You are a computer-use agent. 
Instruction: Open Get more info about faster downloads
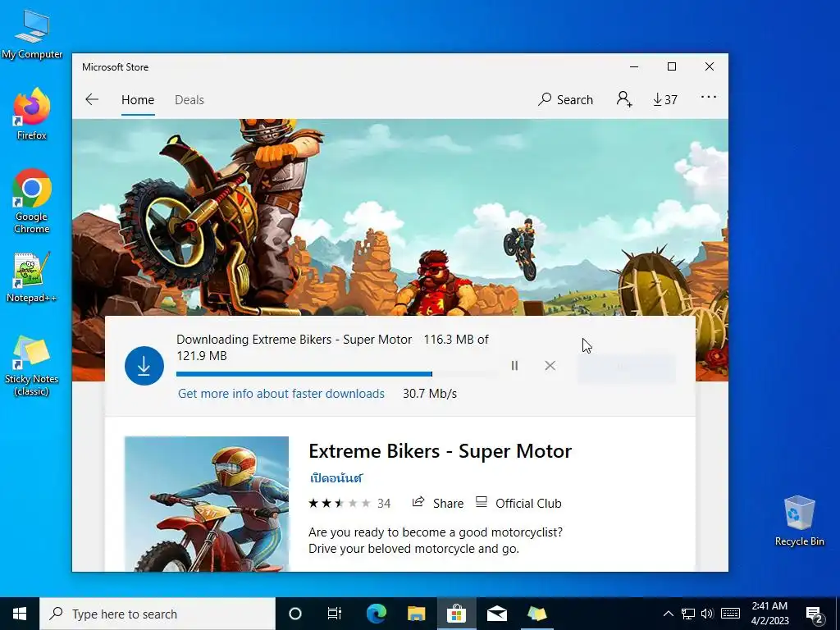pos(281,394)
